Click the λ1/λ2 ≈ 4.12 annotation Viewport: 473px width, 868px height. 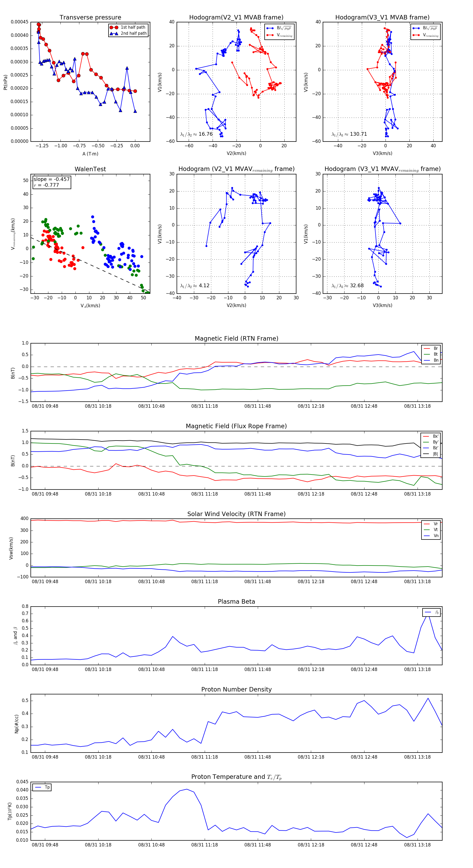[195, 286]
